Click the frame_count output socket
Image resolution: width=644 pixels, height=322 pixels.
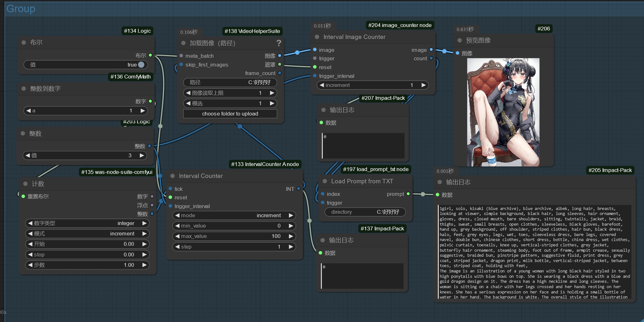click(x=279, y=73)
